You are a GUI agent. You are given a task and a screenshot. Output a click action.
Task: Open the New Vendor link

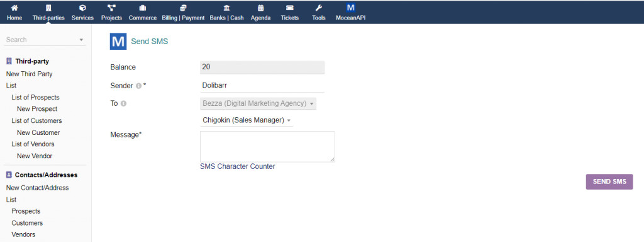tap(35, 156)
